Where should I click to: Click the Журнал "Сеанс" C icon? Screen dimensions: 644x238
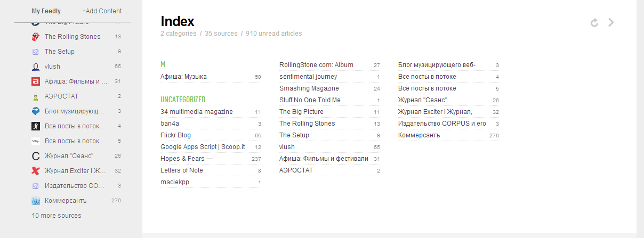pyautogui.click(x=36, y=156)
